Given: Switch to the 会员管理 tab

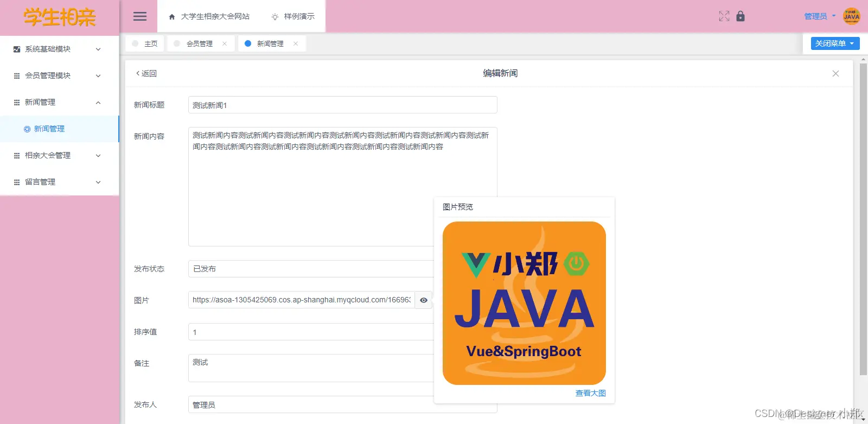Looking at the screenshot, I should 200,43.
